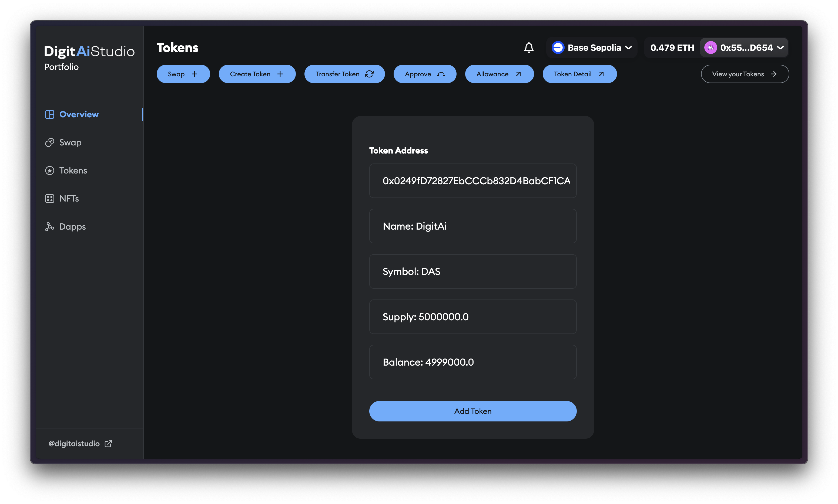Screen dimensions: 838x504
Task: Click the Token Address input field
Action: (x=472, y=181)
